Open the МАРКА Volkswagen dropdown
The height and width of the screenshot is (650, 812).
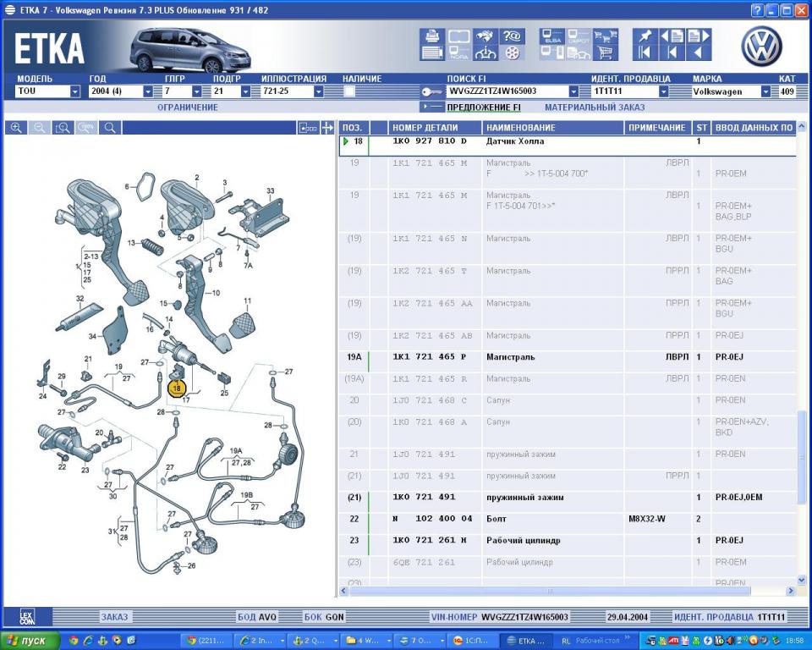pos(766,91)
